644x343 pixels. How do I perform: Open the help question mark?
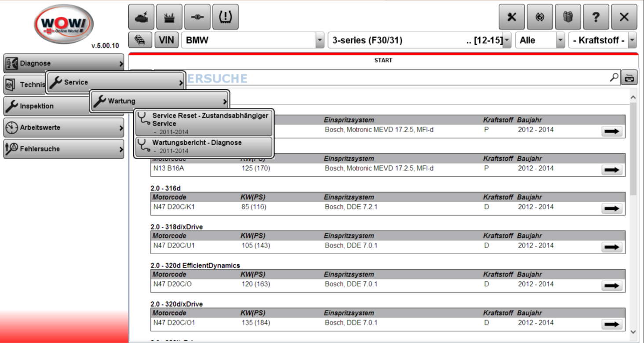pos(596,17)
